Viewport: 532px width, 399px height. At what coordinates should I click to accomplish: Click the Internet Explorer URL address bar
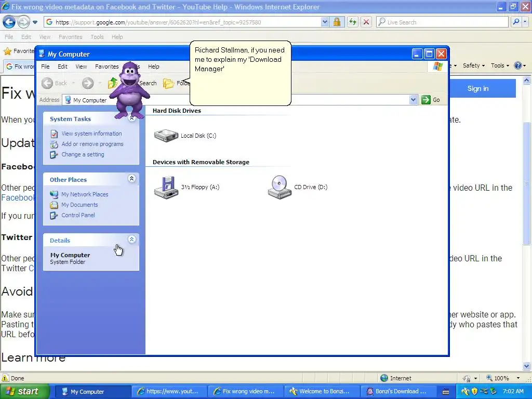[x=183, y=22]
